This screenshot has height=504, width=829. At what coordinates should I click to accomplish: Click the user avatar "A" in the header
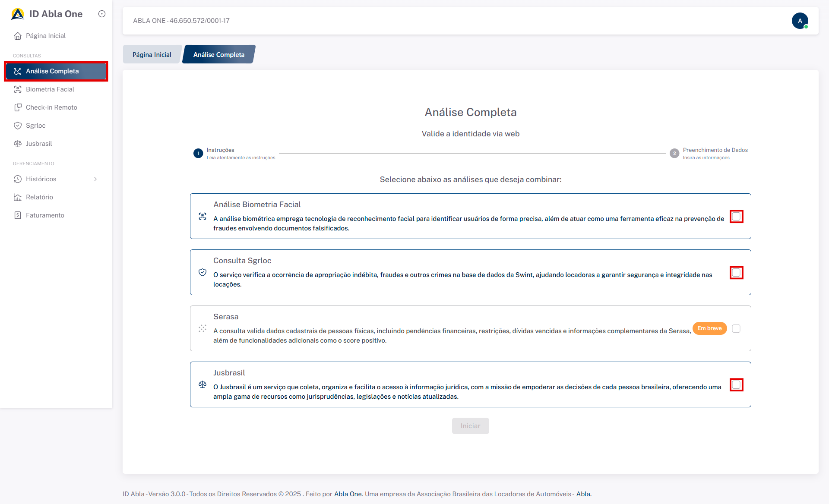click(800, 21)
